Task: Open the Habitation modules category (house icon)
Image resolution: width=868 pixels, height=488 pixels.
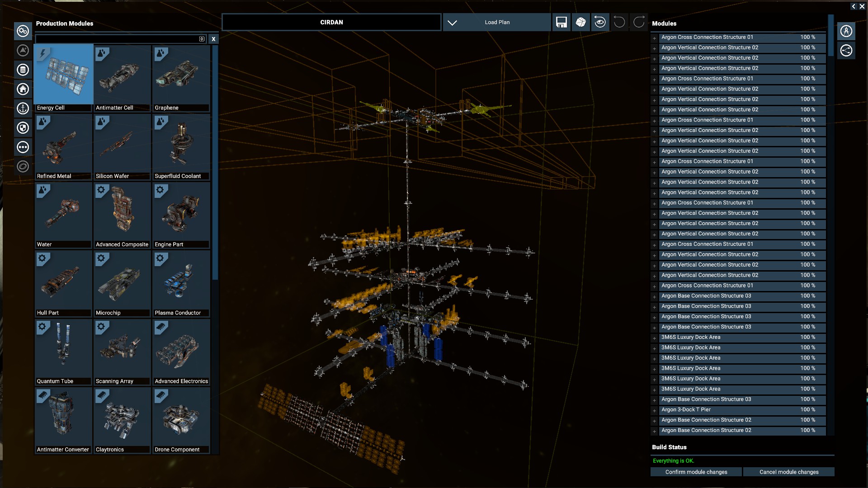Action: point(23,89)
